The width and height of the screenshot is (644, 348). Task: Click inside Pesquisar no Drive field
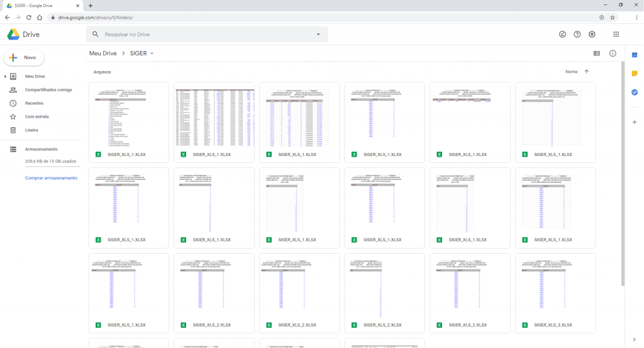[201, 34]
